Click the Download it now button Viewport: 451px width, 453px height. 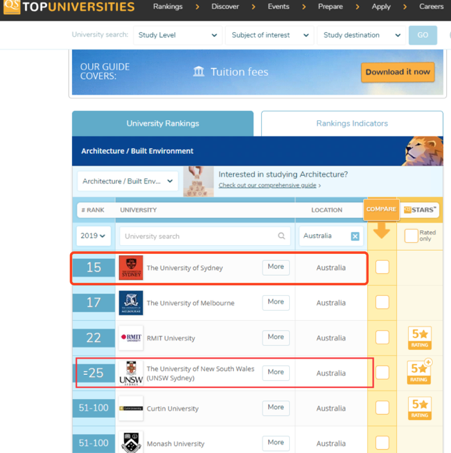click(398, 72)
